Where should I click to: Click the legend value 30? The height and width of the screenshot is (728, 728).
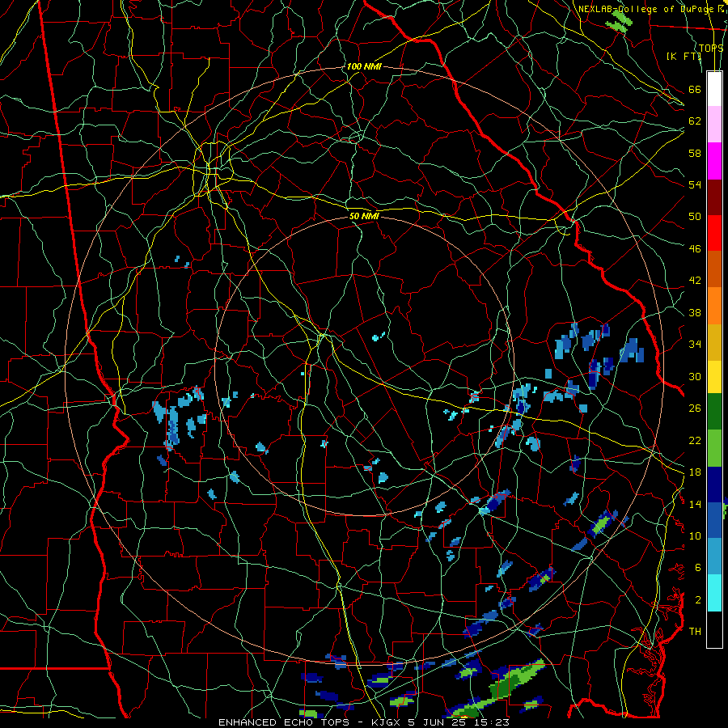pyautogui.click(x=695, y=376)
